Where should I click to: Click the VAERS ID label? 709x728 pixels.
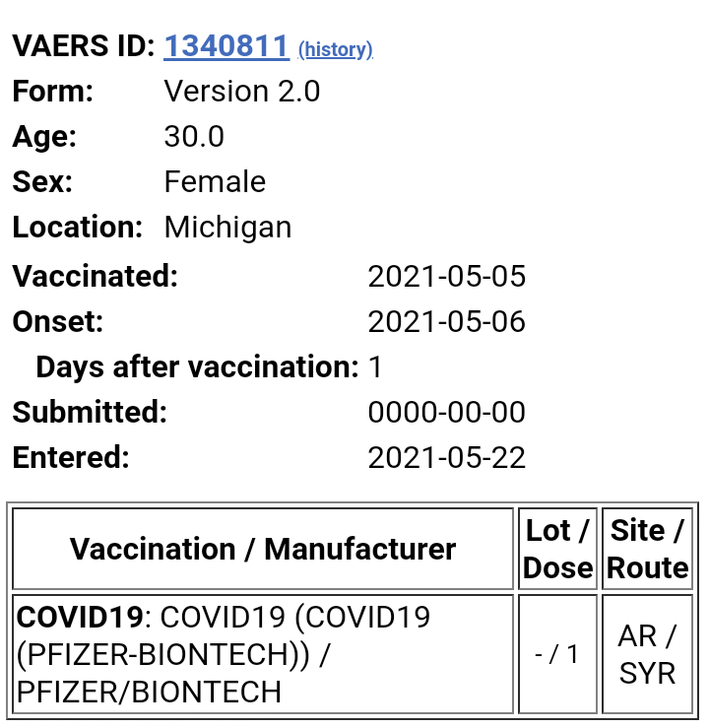pyautogui.click(x=83, y=46)
